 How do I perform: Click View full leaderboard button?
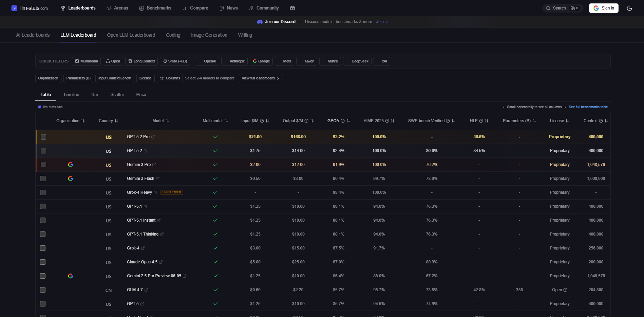coord(260,78)
